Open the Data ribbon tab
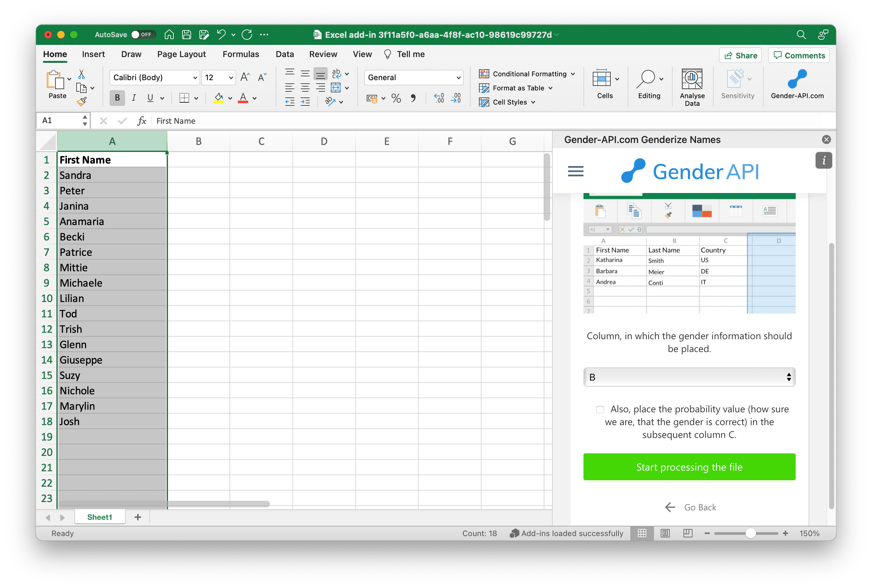 click(285, 54)
